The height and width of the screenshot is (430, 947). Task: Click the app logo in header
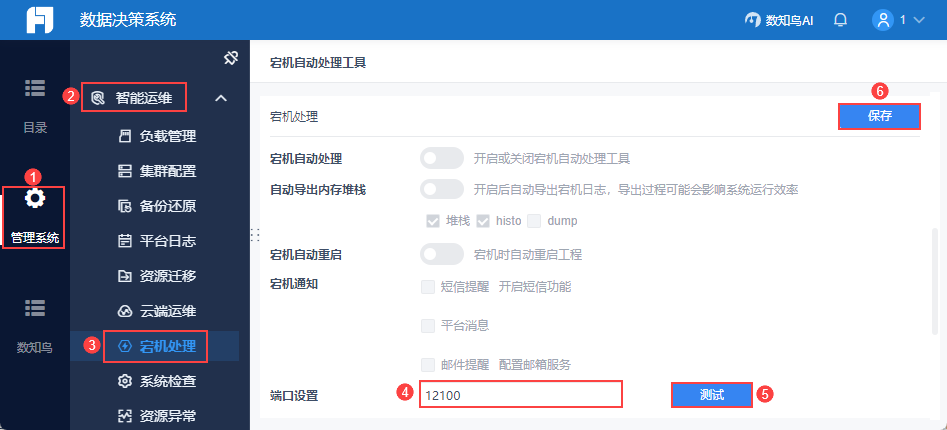click(39, 20)
